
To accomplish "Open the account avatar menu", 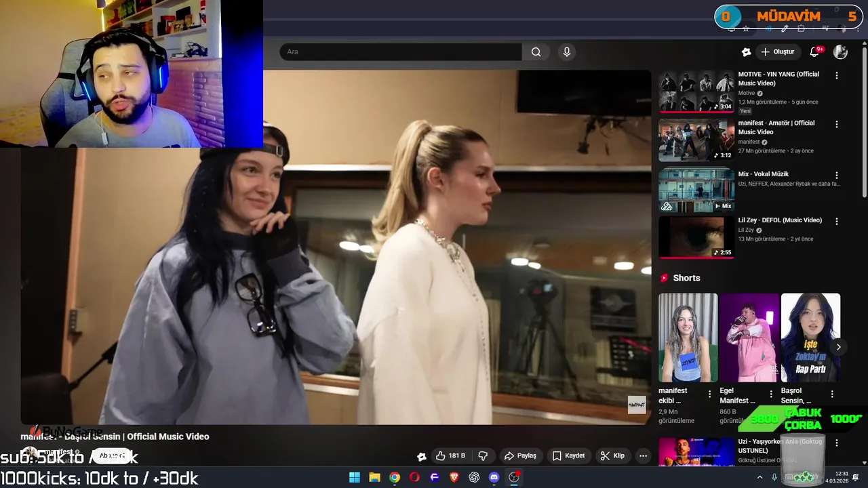I will point(840,52).
